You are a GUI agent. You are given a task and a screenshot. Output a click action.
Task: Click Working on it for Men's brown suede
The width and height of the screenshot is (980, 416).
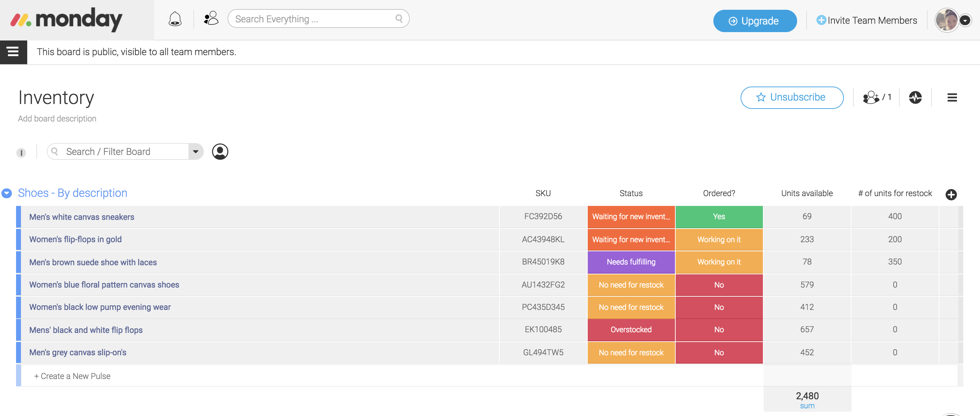[x=719, y=262]
